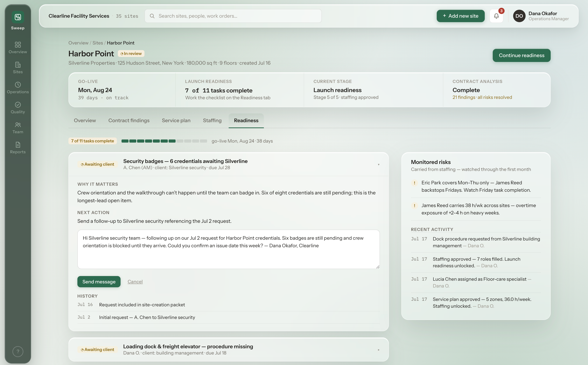Go to Overview breadcrumb link
The width and height of the screenshot is (588, 365).
point(78,43)
